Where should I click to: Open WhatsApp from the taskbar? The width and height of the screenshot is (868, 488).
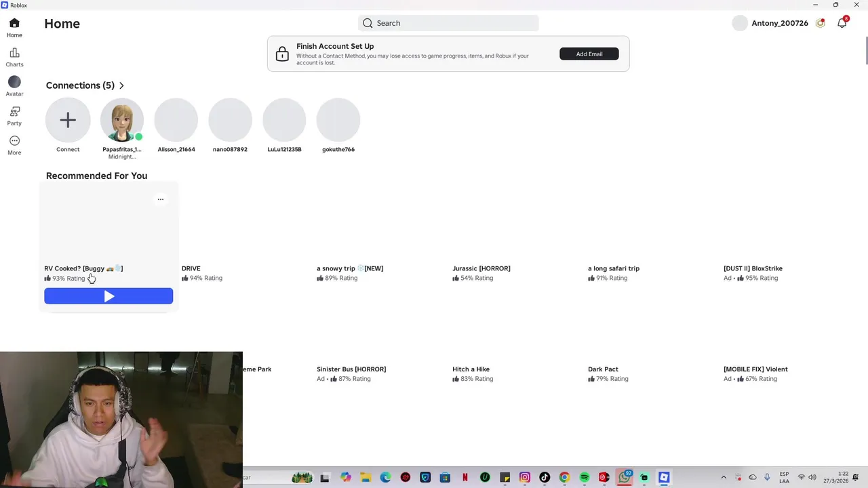click(x=624, y=477)
